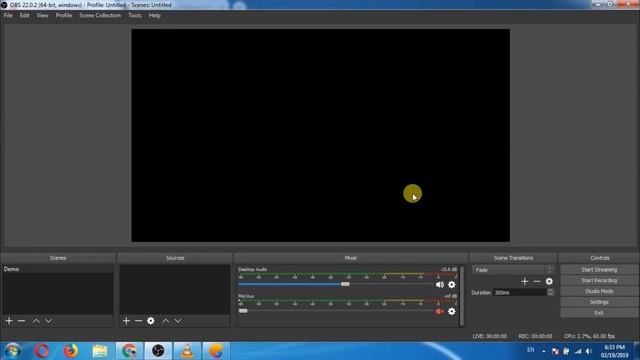Open File Explorer from the taskbar
Screen dimensions: 640x360
(x=100, y=351)
